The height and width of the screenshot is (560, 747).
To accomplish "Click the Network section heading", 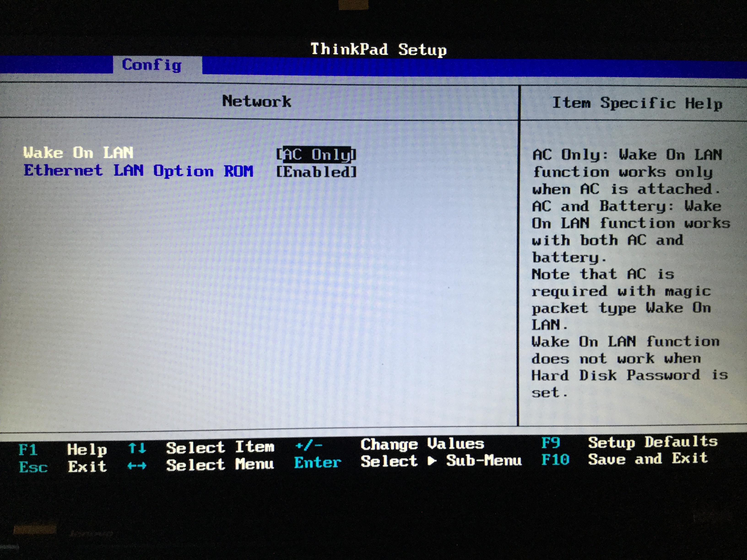I will [x=257, y=101].
